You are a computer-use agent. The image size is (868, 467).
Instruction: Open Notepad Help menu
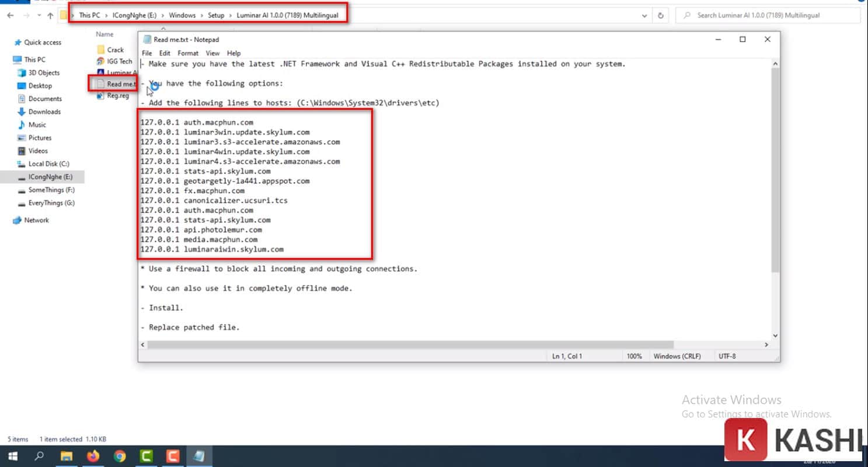click(x=233, y=53)
